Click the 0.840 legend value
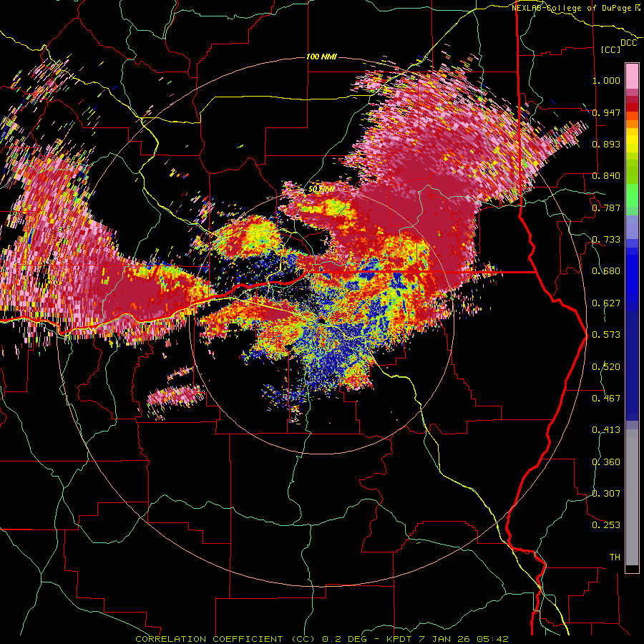The image size is (644, 644). [606, 176]
